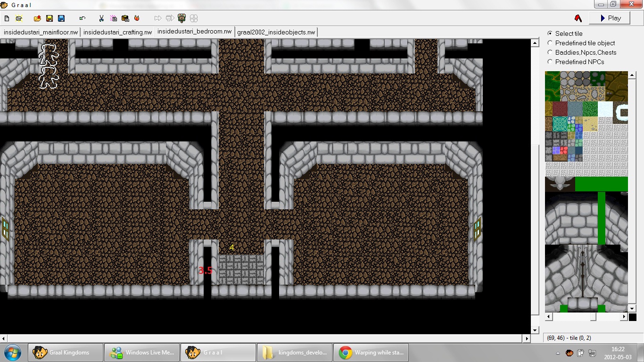The image size is (644, 362).
Task: Click the scissors Cut icon
Action: click(101, 18)
